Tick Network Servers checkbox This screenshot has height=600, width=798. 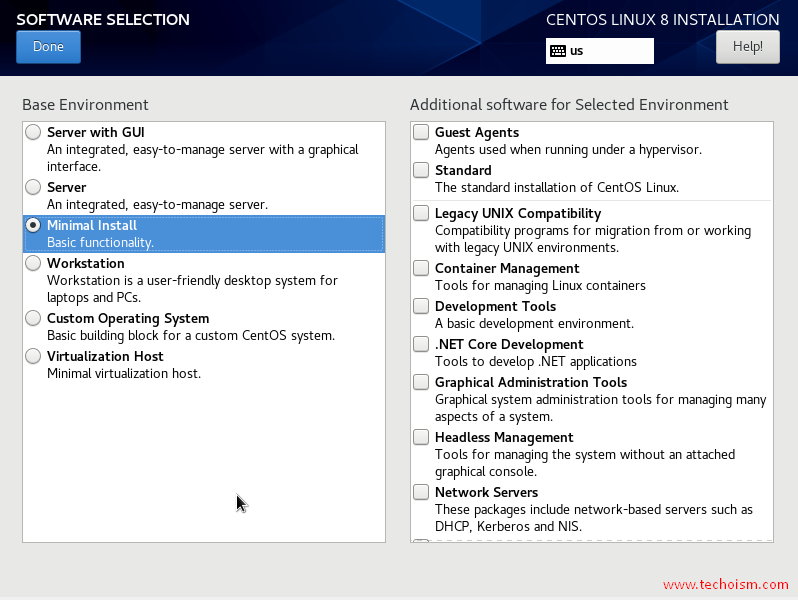point(421,492)
